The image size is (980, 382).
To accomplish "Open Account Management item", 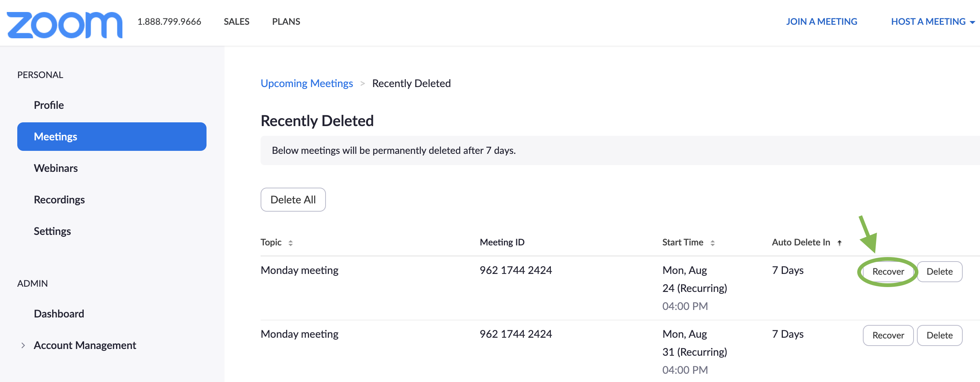I will click(x=85, y=345).
